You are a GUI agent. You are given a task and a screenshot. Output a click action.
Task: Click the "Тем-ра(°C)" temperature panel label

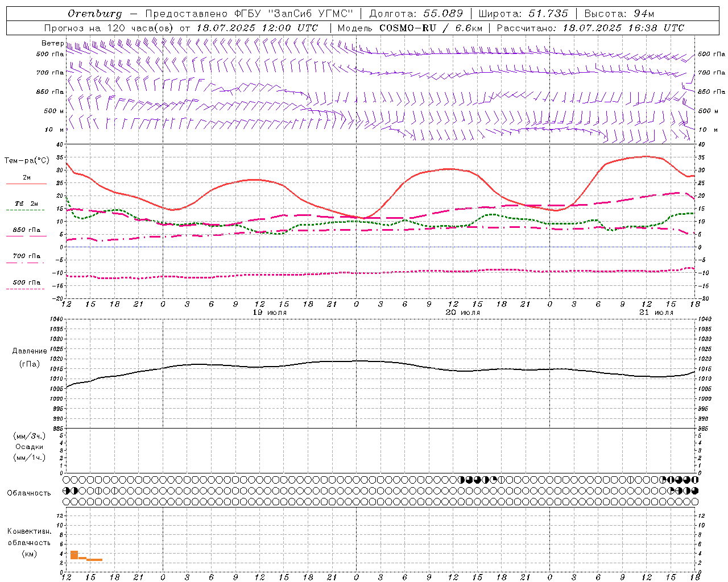[27, 161]
